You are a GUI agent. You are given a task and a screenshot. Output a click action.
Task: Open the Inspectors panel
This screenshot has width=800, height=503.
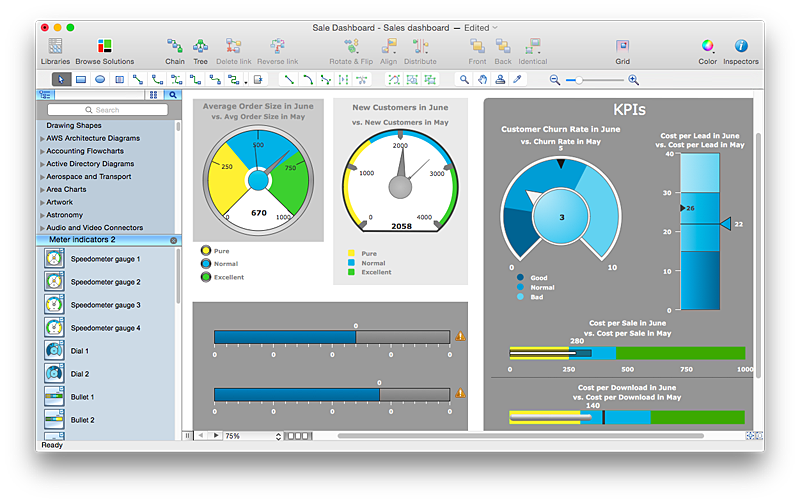click(740, 46)
